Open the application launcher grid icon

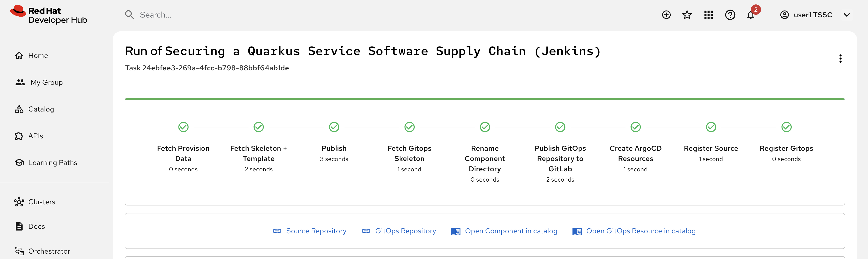(708, 15)
